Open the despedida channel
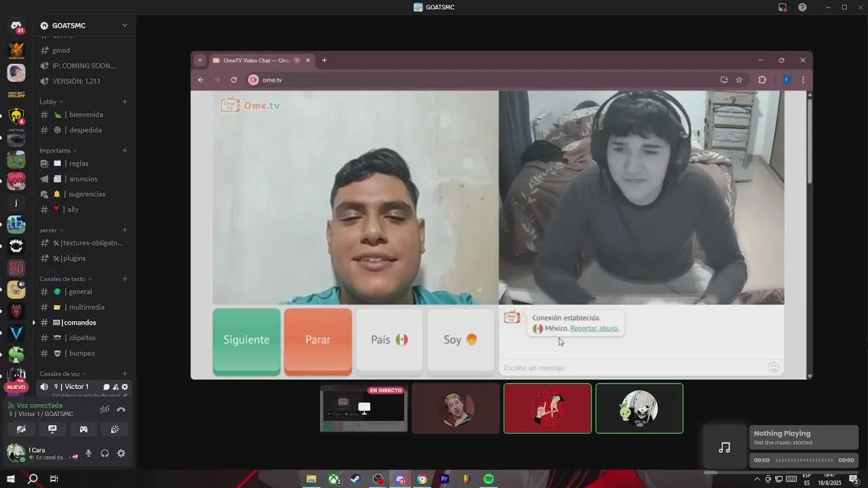 pyautogui.click(x=84, y=130)
